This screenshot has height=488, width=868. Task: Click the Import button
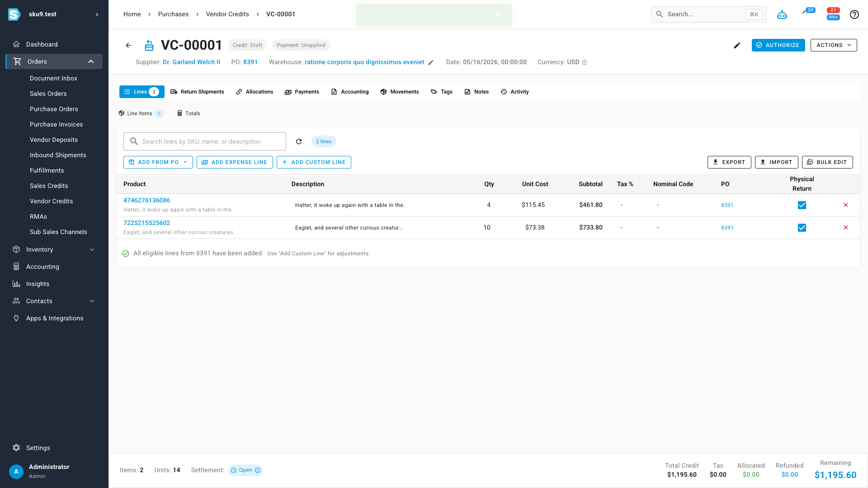[776, 162]
